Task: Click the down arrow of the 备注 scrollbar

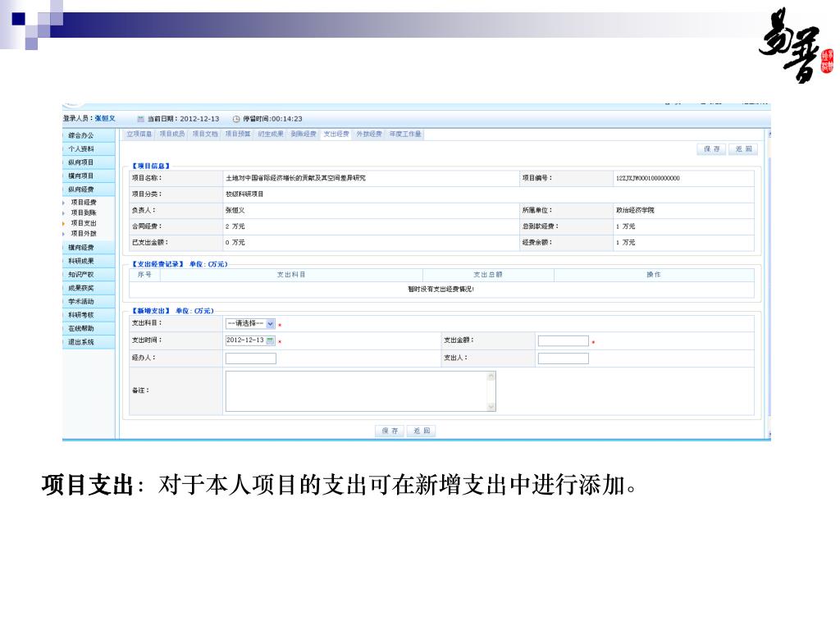Action: tap(491, 407)
